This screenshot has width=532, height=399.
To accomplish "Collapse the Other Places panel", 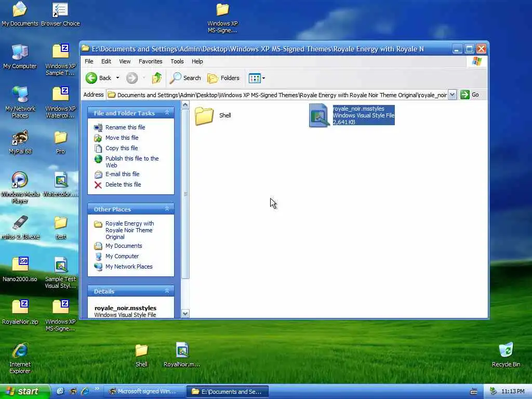I will pos(167,209).
